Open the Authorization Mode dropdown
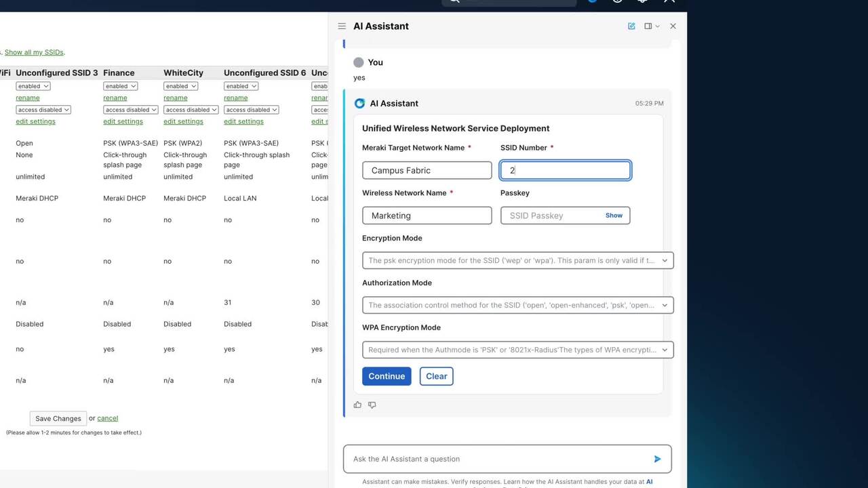Screen dimensions: 868x488 (x=518, y=305)
